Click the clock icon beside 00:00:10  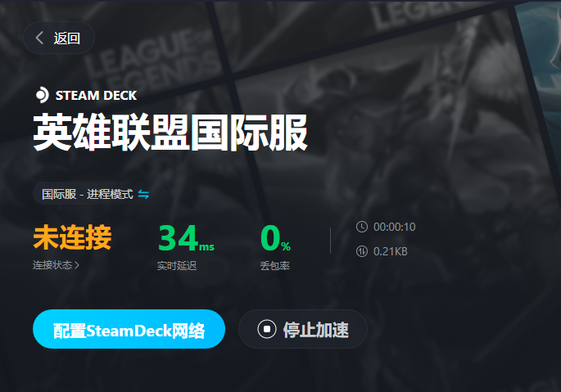point(362,227)
